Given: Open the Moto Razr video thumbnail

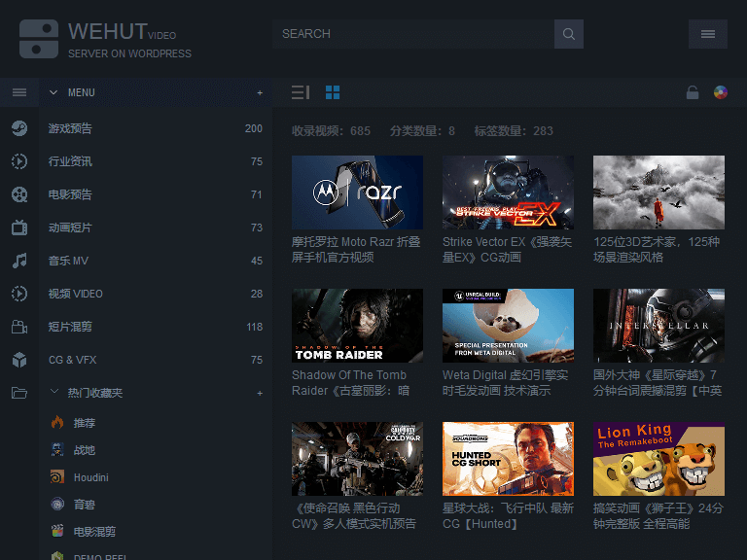Looking at the screenshot, I should (357, 192).
